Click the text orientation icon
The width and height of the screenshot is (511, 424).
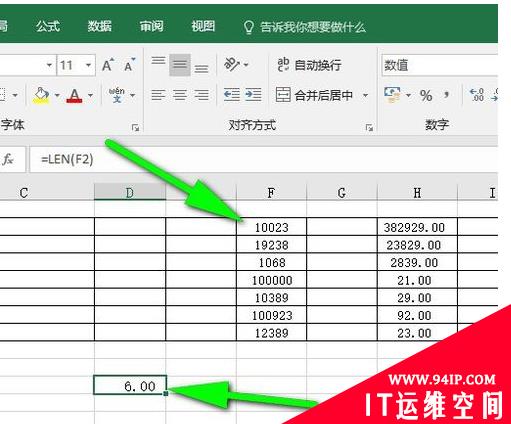pos(232,64)
